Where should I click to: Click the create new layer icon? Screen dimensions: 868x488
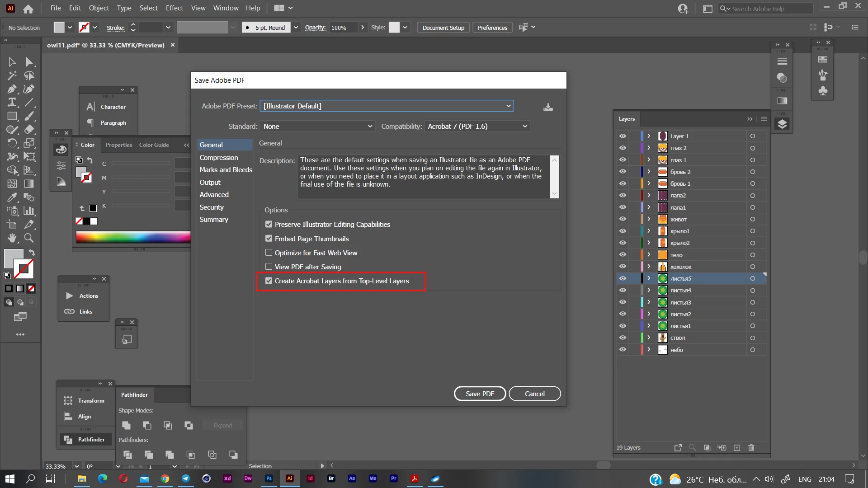(737, 448)
